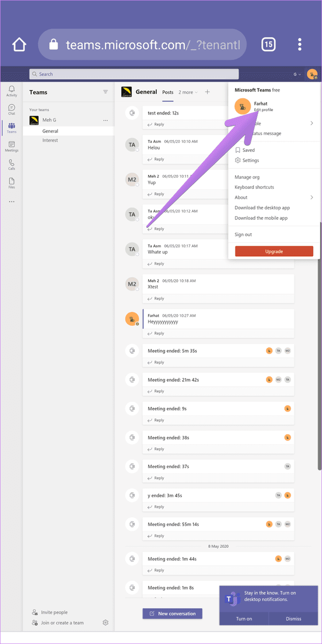This screenshot has width=322, height=644.
Task: Open the y ended: 3m 45s post
Action: (218, 495)
